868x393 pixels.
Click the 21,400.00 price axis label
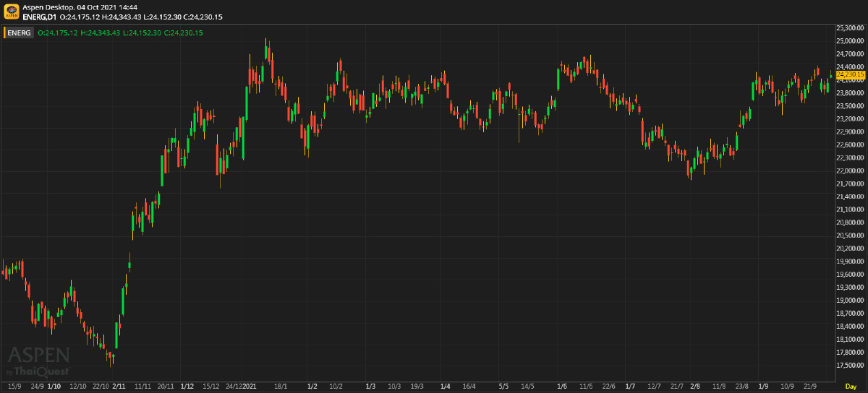(851, 196)
